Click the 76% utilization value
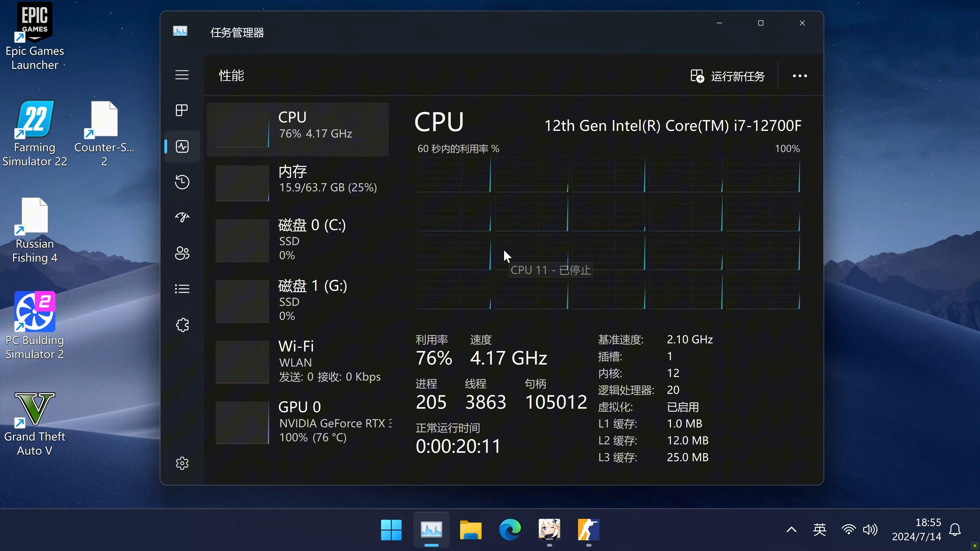 click(x=434, y=358)
